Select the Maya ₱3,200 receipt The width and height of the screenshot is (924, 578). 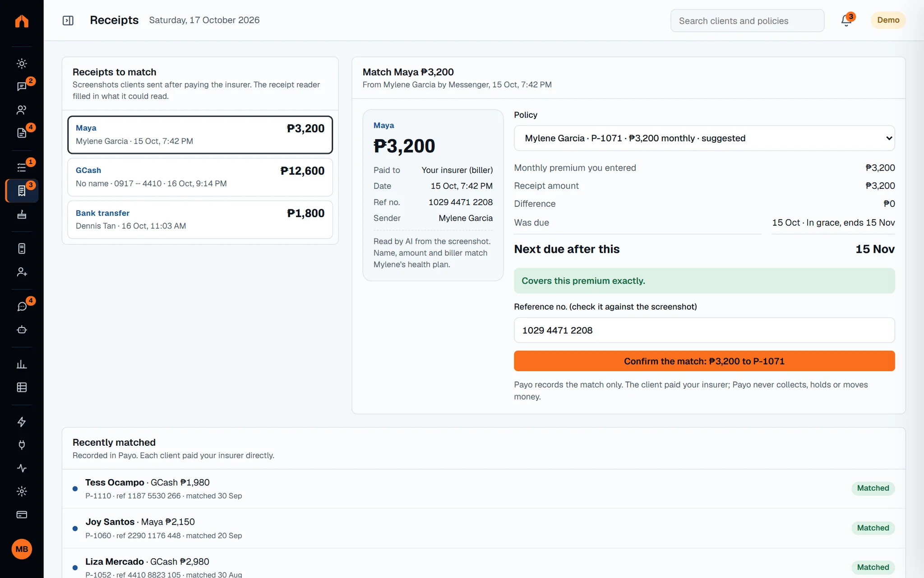[200, 135]
